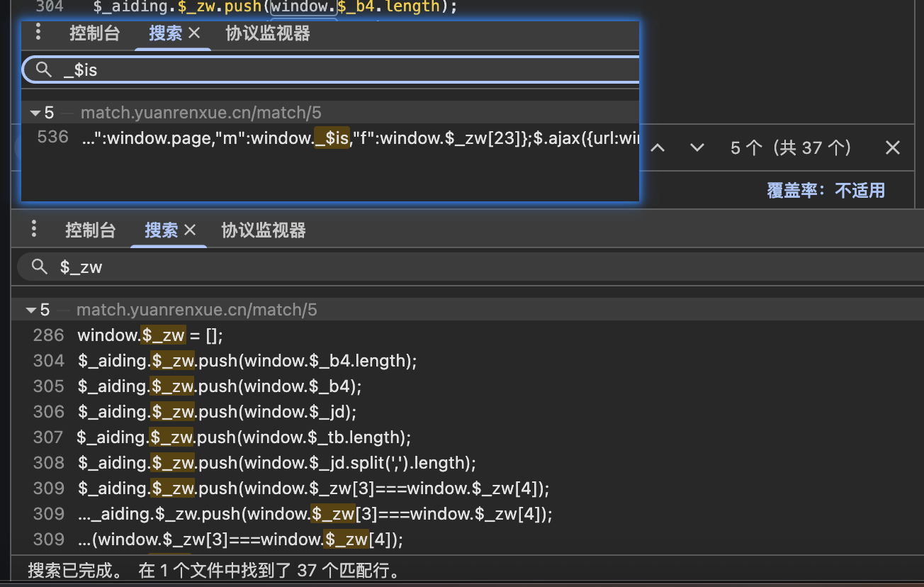Open the upper 协议监视器 tab

point(267,33)
